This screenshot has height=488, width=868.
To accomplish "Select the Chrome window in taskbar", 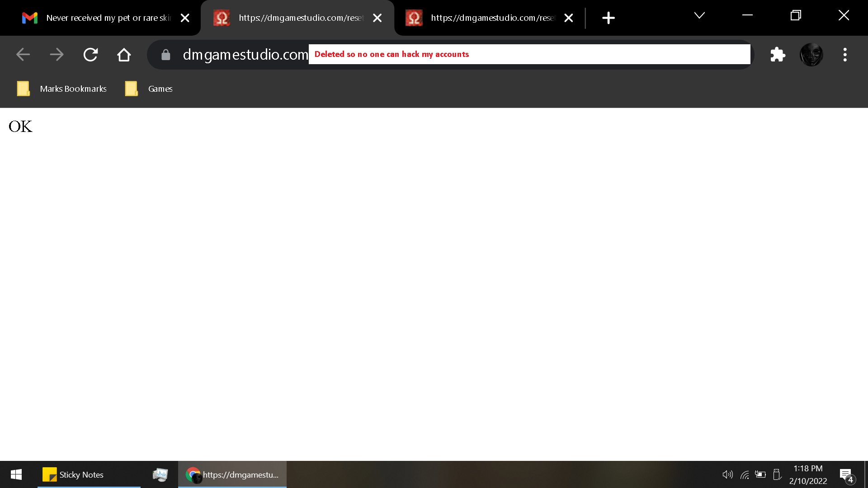I will point(232,474).
